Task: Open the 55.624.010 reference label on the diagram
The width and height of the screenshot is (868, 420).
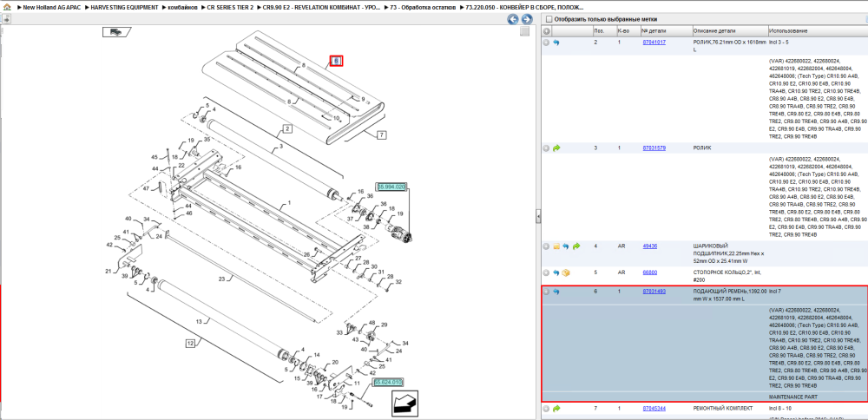Action: click(388, 383)
